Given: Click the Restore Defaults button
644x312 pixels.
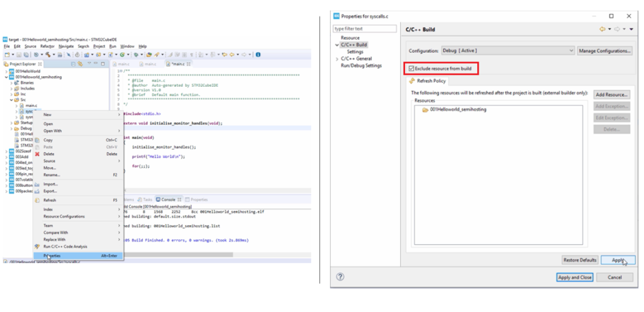Looking at the screenshot, I should tap(579, 260).
